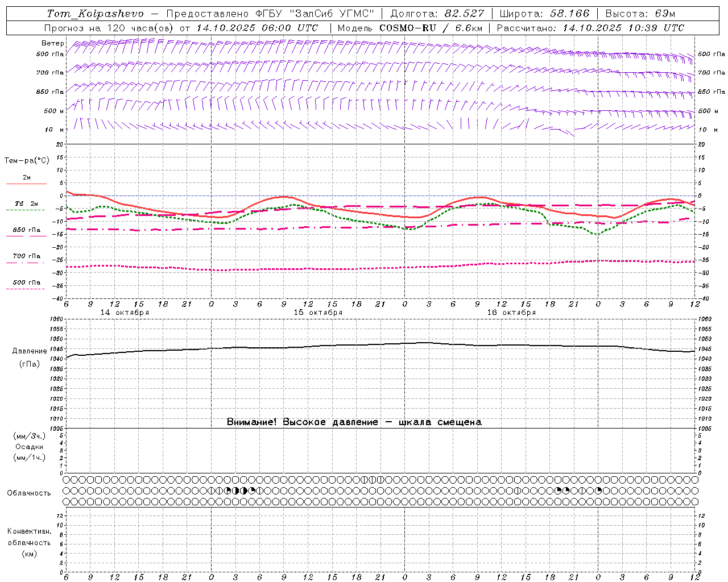Click the 'Тем-ра(°C)' temperature label

[x=27, y=161]
